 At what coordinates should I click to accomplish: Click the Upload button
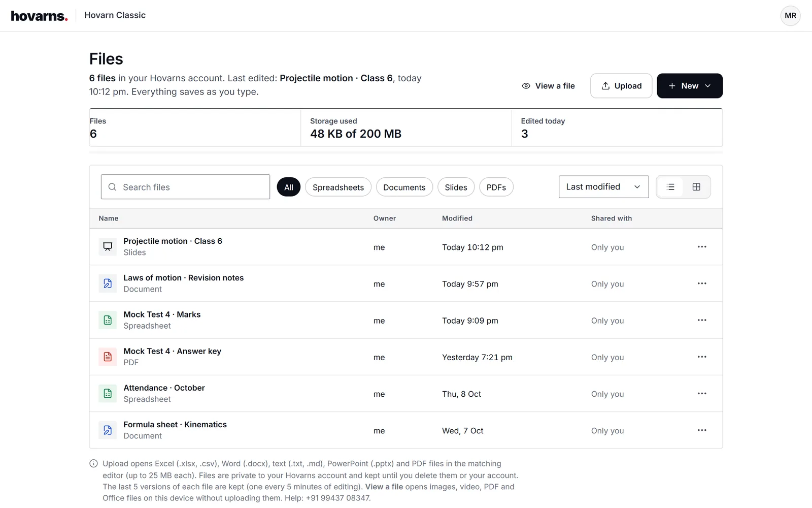[621, 86]
